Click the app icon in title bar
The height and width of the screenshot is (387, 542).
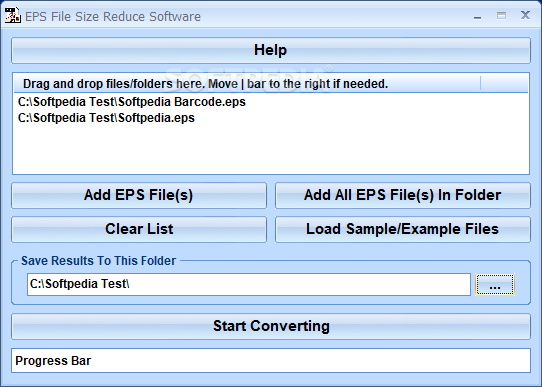[12, 16]
